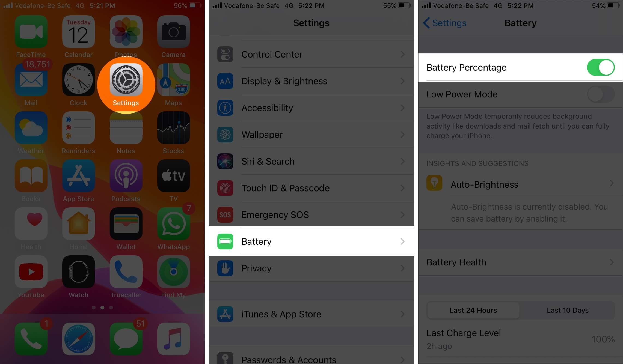Expand the Control Center settings
This screenshot has width=623, height=364.
pos(311,54)
